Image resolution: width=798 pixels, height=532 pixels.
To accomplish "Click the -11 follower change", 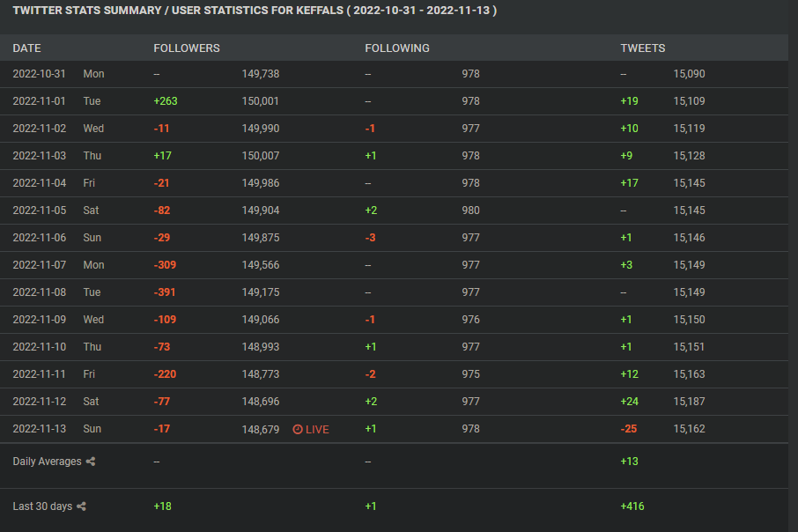I will click(161, 129).
